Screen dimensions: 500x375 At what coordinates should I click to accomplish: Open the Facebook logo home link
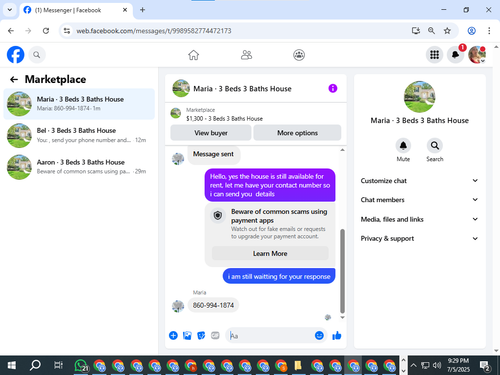tap(15, 55)
